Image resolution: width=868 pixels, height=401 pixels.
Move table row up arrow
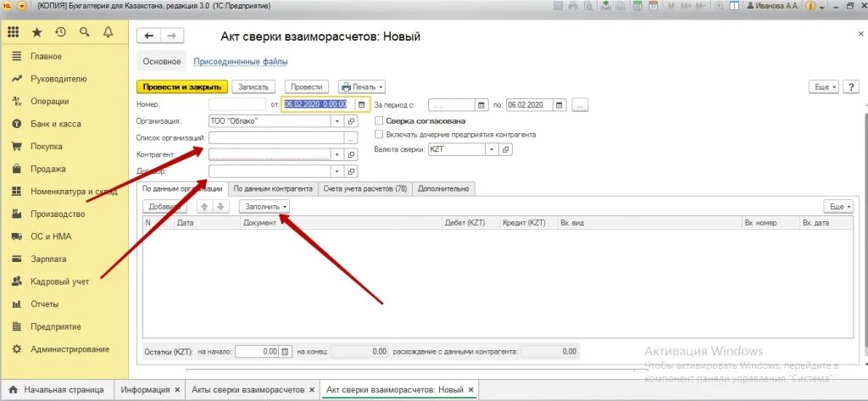tap(204, 207)
